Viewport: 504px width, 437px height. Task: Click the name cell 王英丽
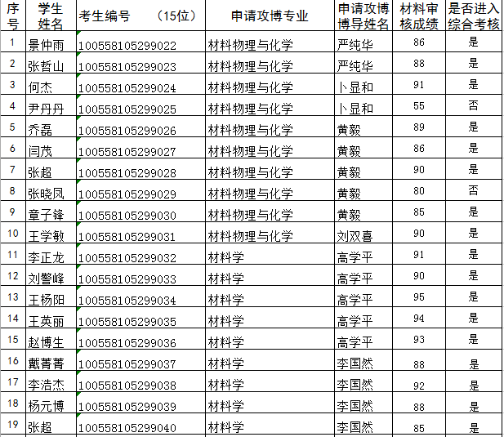pyautogui.click(x=46, y=321)
